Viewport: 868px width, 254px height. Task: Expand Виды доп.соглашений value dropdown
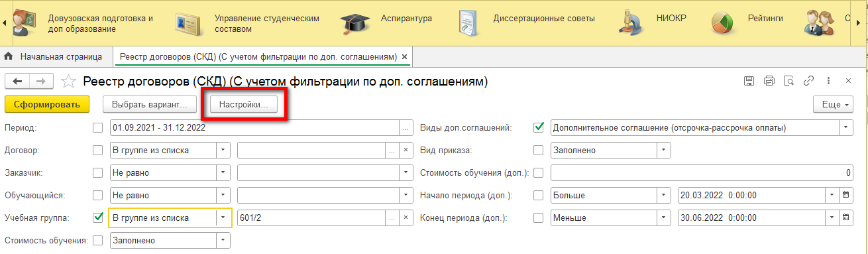click(846, 127)
